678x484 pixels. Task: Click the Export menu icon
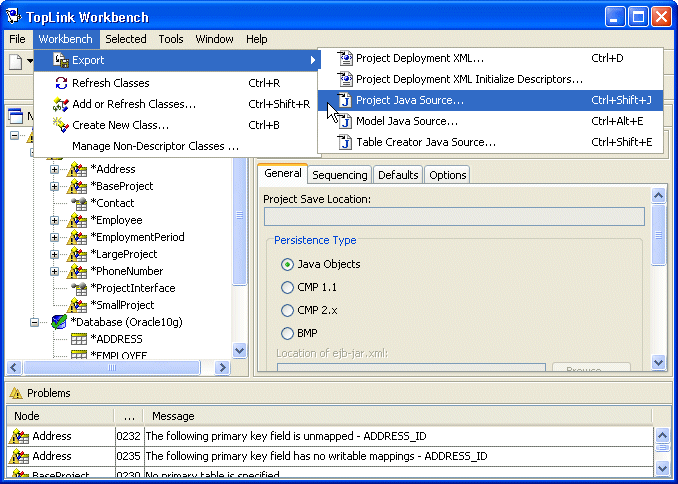(x=61, y=60)
